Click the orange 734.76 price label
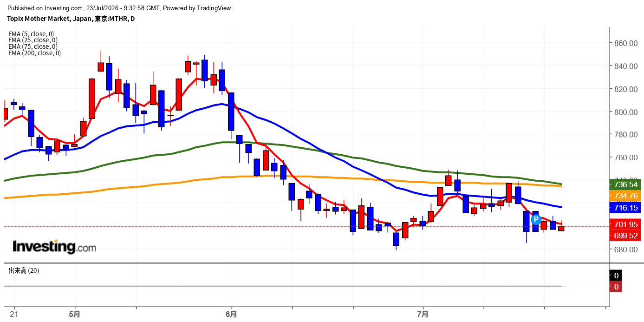 625,196
